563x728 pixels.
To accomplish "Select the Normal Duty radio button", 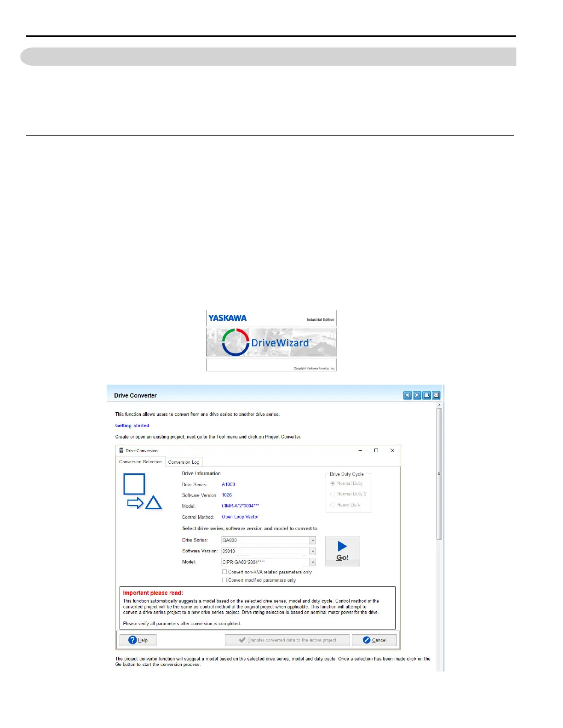I will [x=333, y=483].
